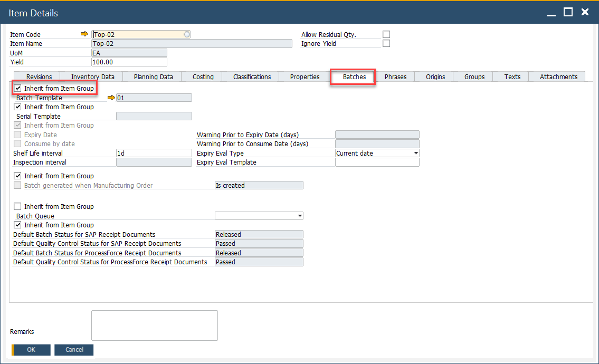Image resolution: width=599 pixels, height=364 pixels.
Task: Click the Cancel button
Action: (74, 350)
